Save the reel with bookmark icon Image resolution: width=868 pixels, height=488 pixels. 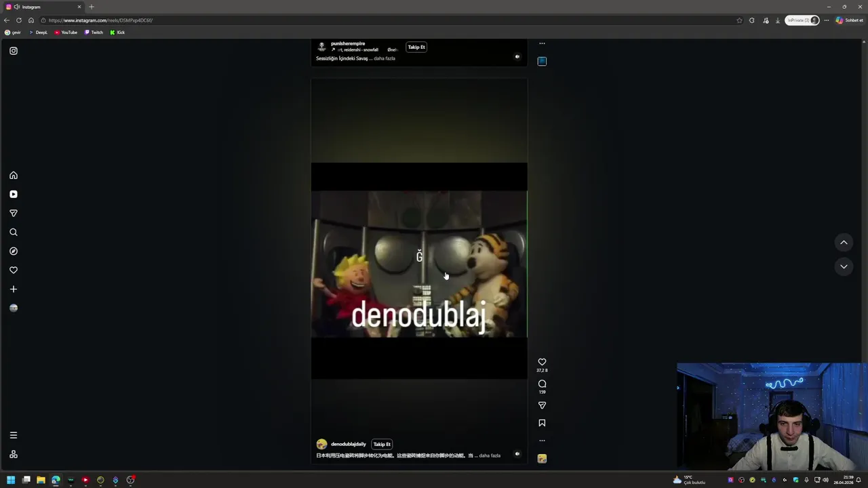point(542,423)
